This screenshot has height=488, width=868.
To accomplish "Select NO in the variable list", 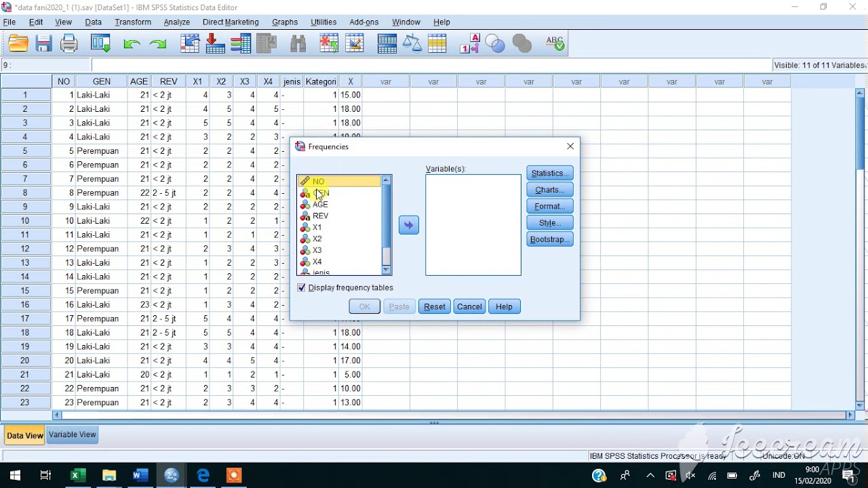I will [339, 182].
